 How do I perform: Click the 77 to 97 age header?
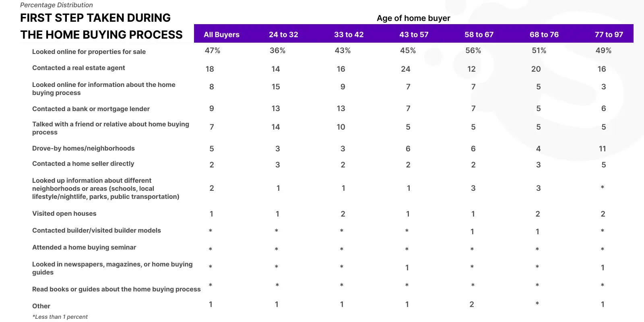(609, 35)
